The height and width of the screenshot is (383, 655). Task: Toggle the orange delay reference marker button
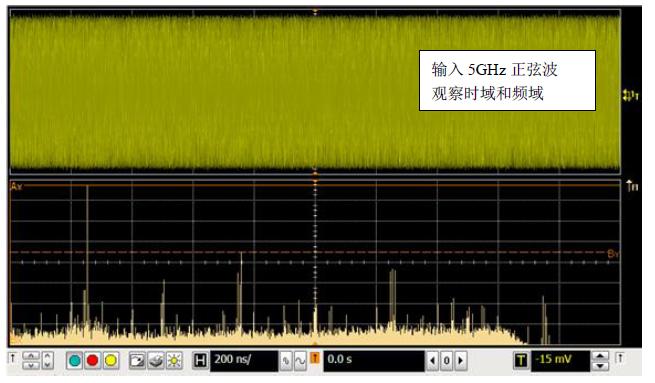[315, 358]
